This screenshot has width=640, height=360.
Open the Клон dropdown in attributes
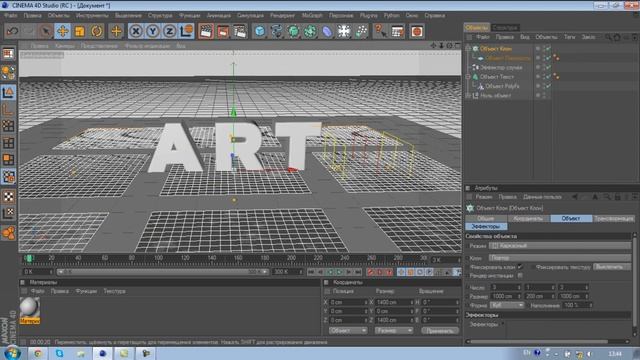[560, 258]
